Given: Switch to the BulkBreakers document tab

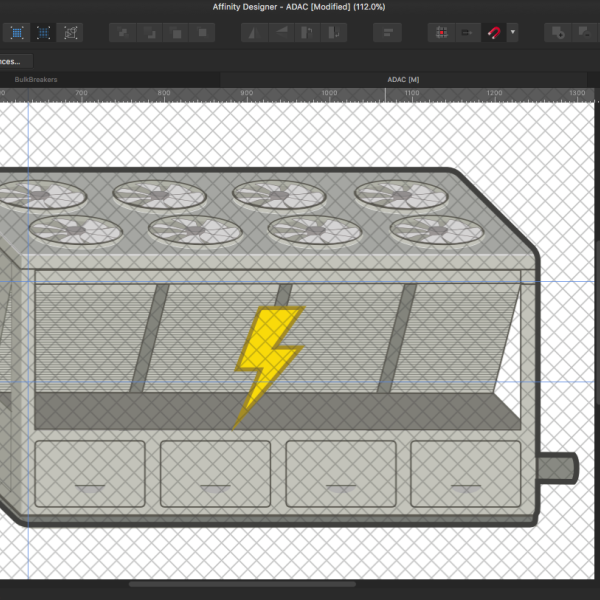Looking at the screenshot, I should coord(36,78).
